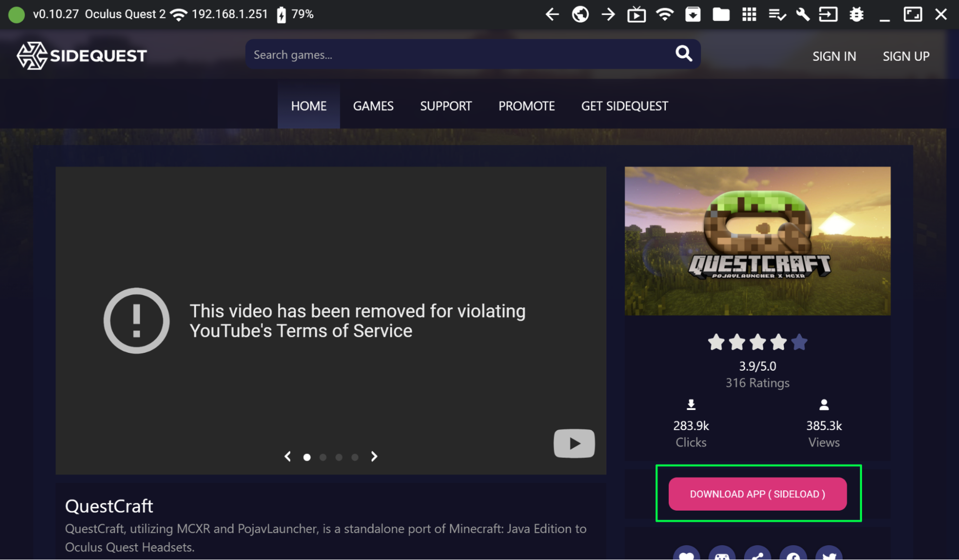
Task: Open the HOME tab
Action: click(308, 106)
